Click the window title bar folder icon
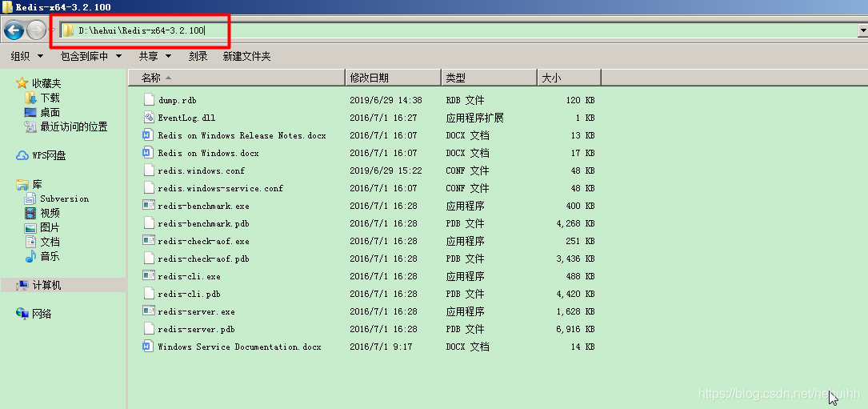Image resolution: width=868 pixels, height=409 pixels. point(8,6)
